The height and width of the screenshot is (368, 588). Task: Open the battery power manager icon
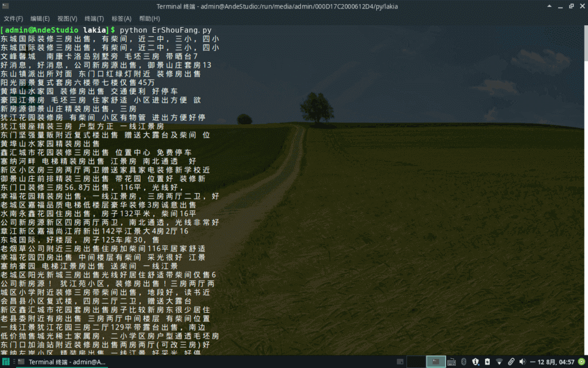pos(487,362)
